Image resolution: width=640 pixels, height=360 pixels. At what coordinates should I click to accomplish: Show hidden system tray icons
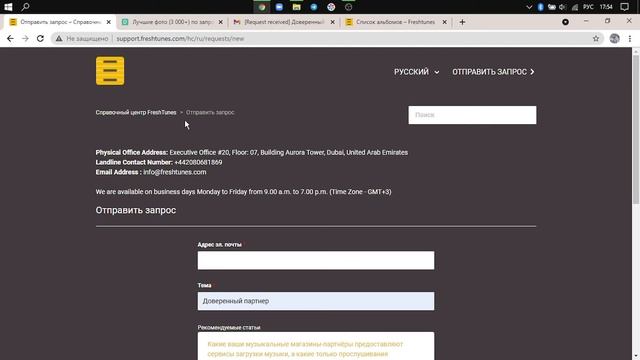tap(529, 7)
